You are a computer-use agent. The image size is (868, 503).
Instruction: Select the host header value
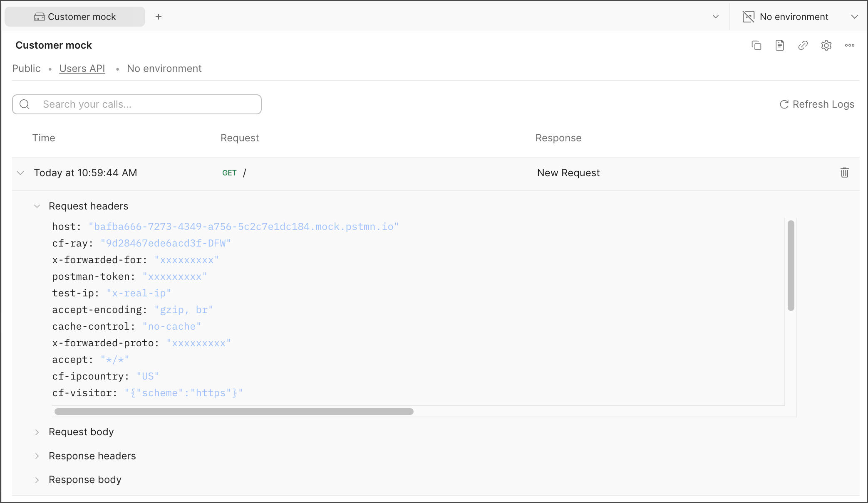(244, 227)
